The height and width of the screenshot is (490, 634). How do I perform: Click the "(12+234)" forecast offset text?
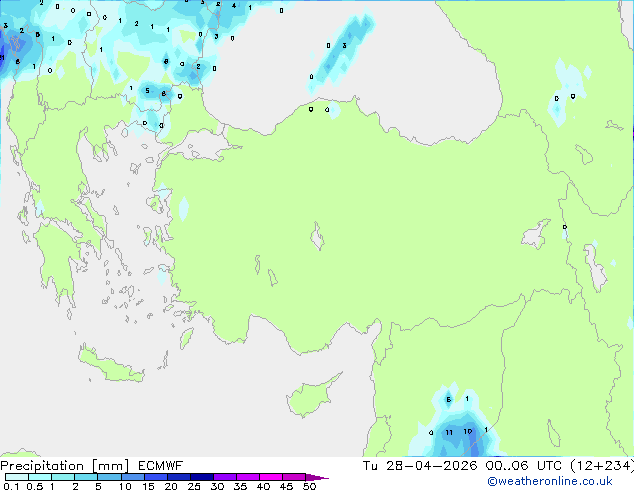(x=602, y=466)
